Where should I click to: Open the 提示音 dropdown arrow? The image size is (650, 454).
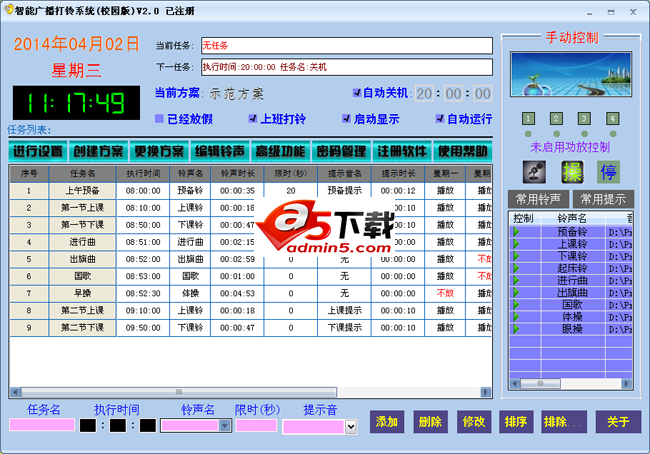[351, 426]
